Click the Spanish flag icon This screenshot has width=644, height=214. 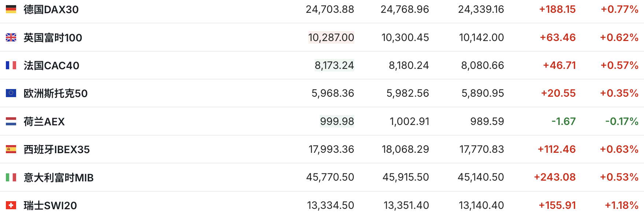point(11,149)
